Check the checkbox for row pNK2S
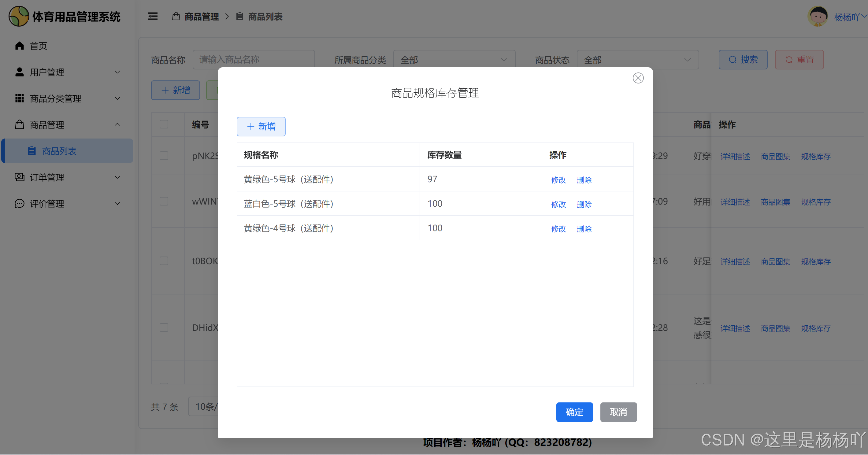The image size is (868, 455). [164, 156]
